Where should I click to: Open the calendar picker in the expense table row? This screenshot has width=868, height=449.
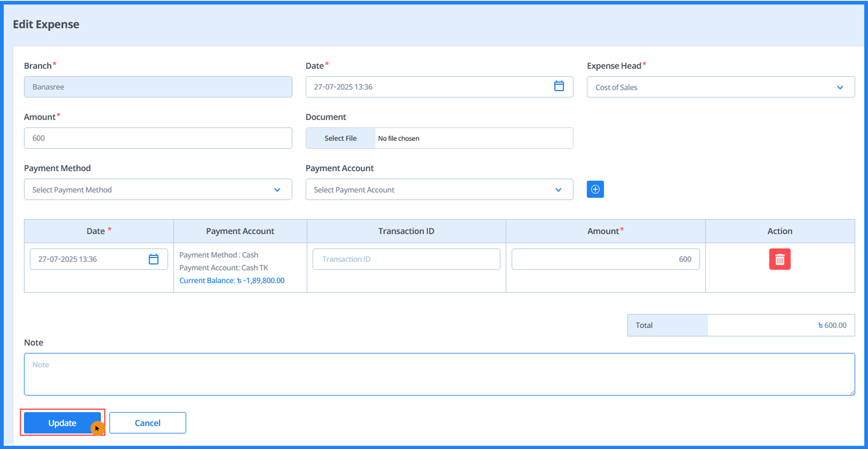[x=154, y=259]
